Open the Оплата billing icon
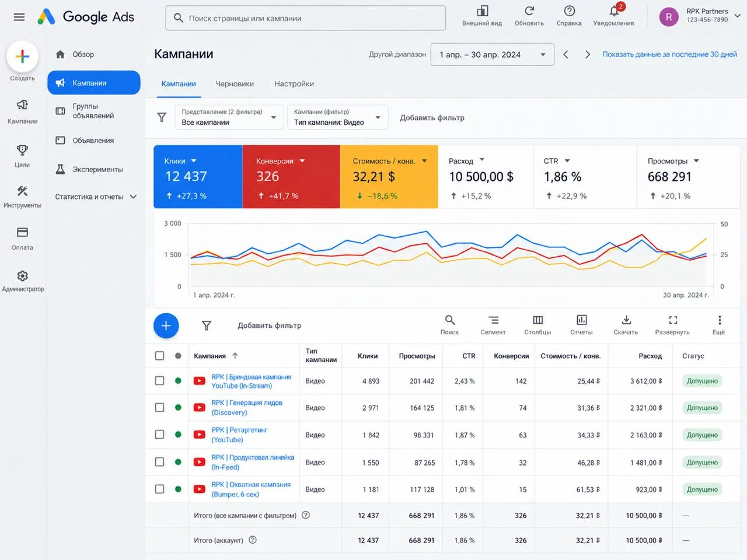The image size is (747, 560). (x=22, y=232)
